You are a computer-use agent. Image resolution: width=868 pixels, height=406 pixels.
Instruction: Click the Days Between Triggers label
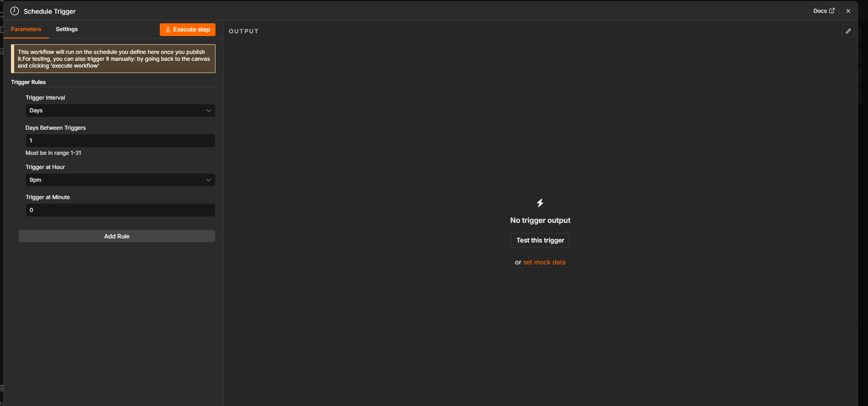[56, 128]
